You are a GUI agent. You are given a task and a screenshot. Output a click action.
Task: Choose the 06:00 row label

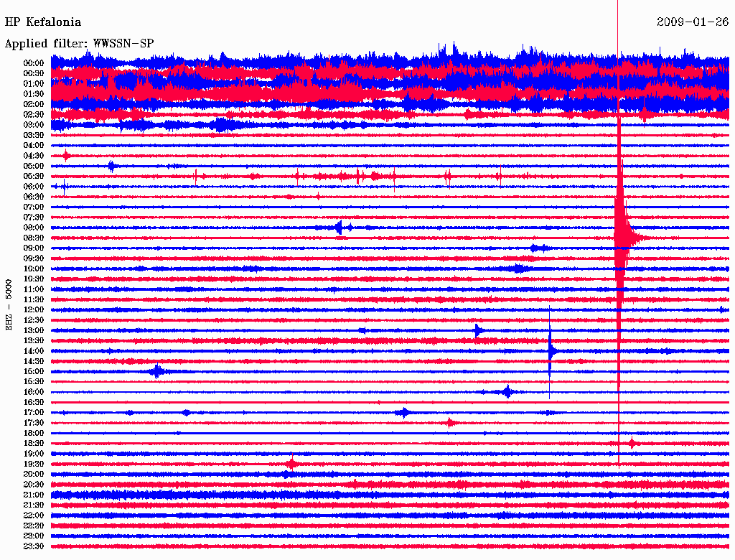[x=34, y=187]
